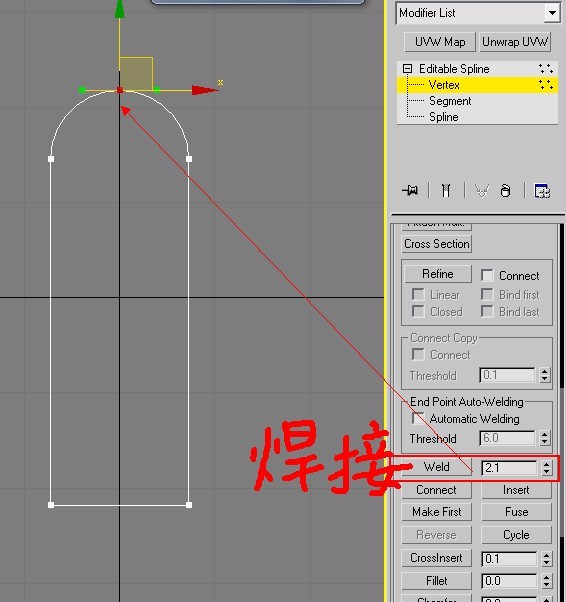The width and height of the screenshot is (566, 602).
Task: Click the Insert button
Action: coord(516,490)
